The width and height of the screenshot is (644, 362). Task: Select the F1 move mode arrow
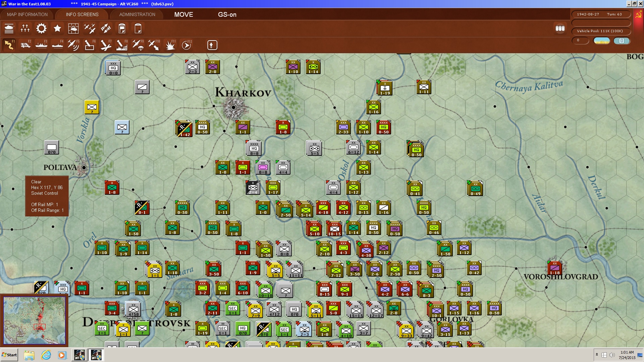(x=9, y=45)
